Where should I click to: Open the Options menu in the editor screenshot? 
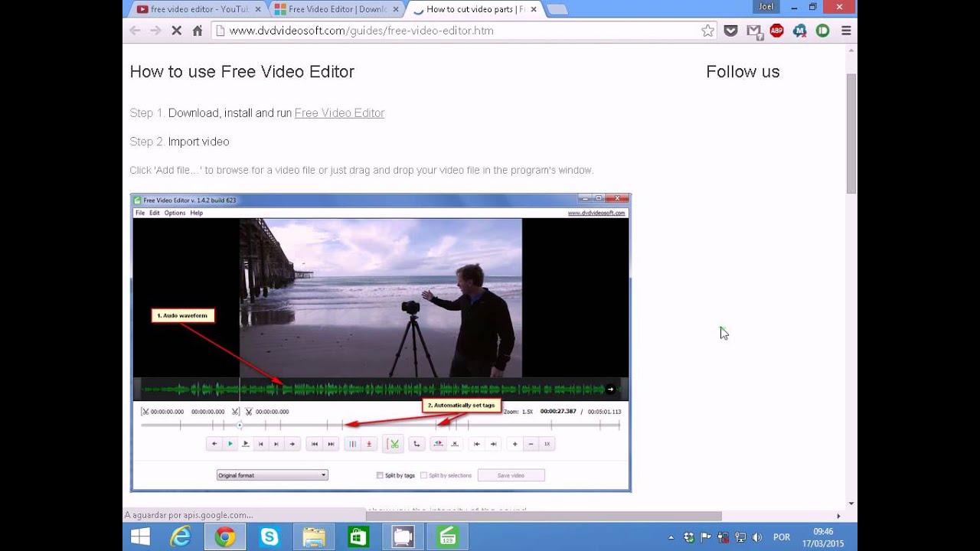(x=175, y=213)
